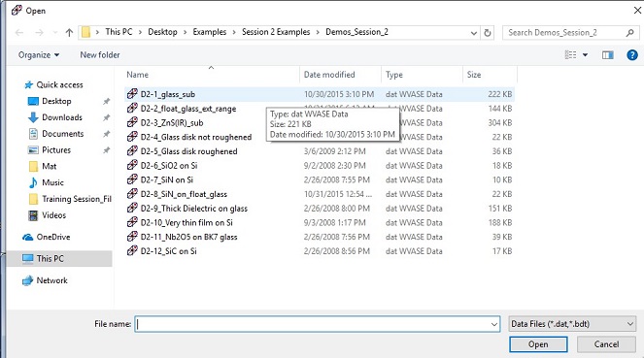Open Training Session_Fil folder in sidebar
Screen dimensions: 644x358
pyautogui.click(x=77, y=199)
